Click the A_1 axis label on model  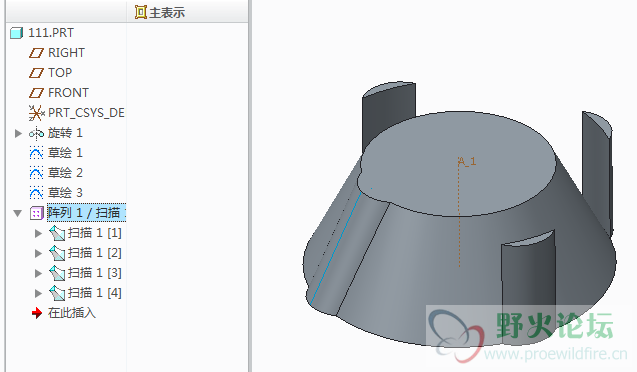467,162
